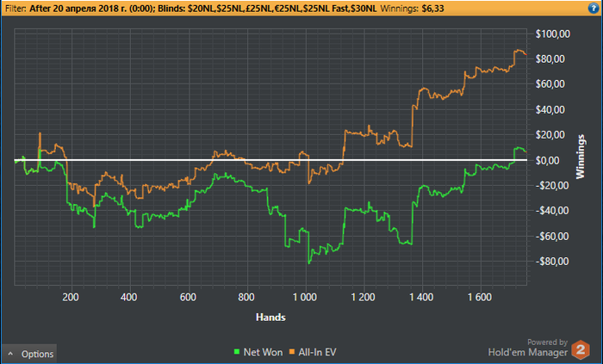Click the 1 000 hands axis label

point(305,297)
